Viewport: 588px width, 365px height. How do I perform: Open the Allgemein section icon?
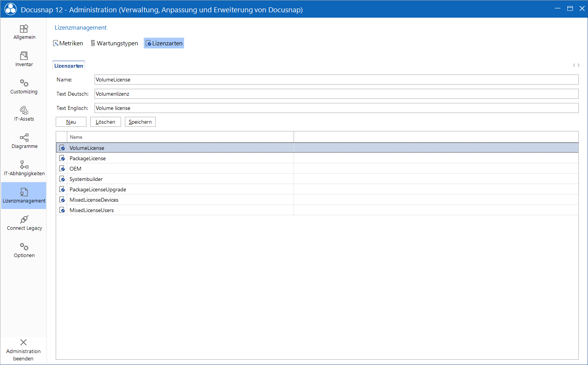pos(24,29)
